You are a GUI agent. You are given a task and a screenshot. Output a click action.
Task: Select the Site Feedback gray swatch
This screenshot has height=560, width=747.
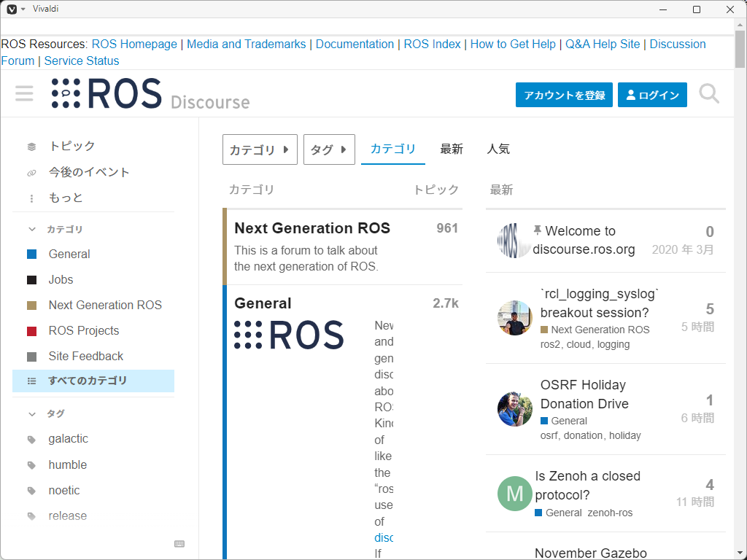pos(32,356)
